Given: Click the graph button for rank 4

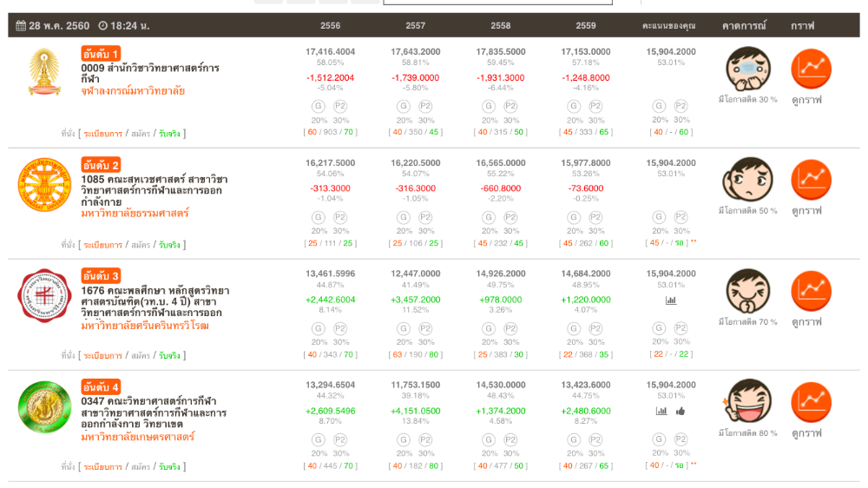Looking at the screenshot, I should tap(811, 401).
